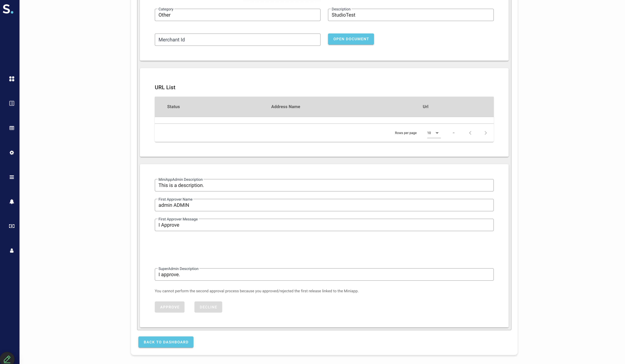Click Back to Dashboard button
Screen dimensions: 625x364
click(x=166, y=342)
